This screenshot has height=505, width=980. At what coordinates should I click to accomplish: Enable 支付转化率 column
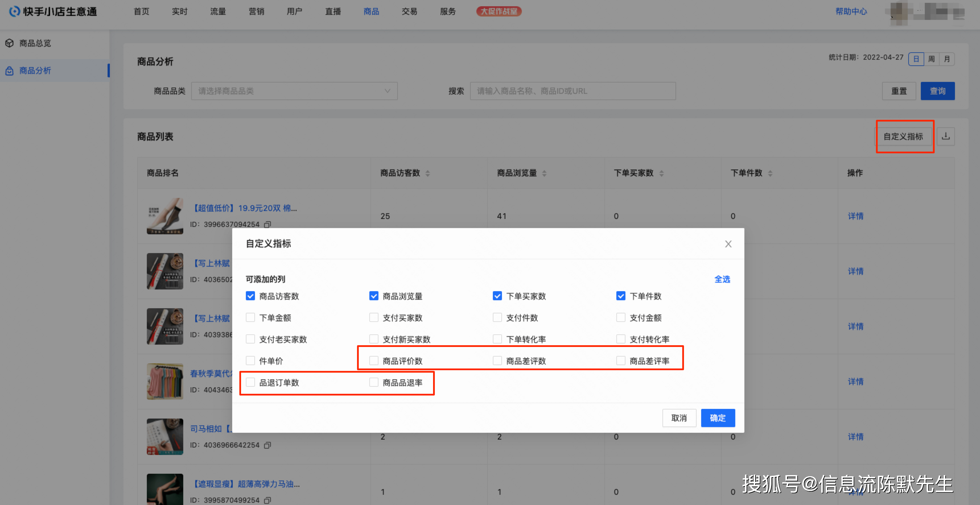(x=621, y=339)
